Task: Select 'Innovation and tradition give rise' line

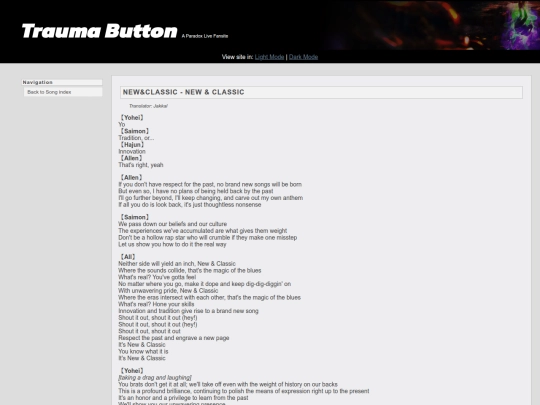Action: pyautogui.click(x=188, y=311)
